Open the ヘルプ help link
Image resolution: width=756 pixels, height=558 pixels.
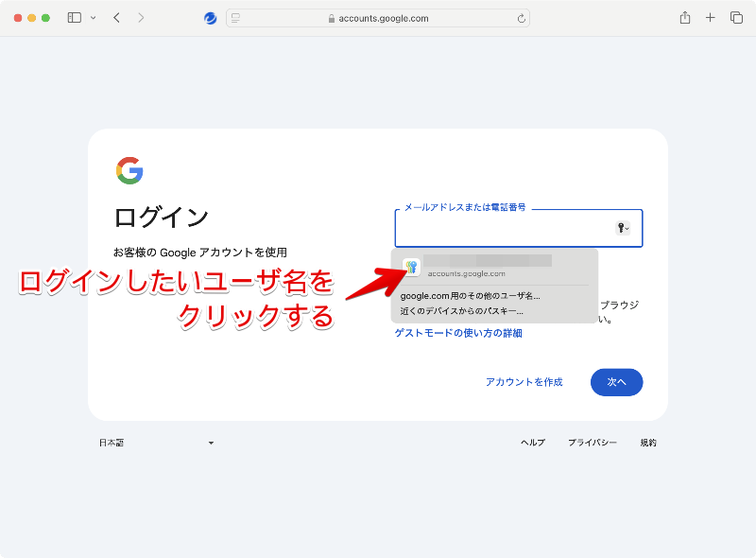533,443
